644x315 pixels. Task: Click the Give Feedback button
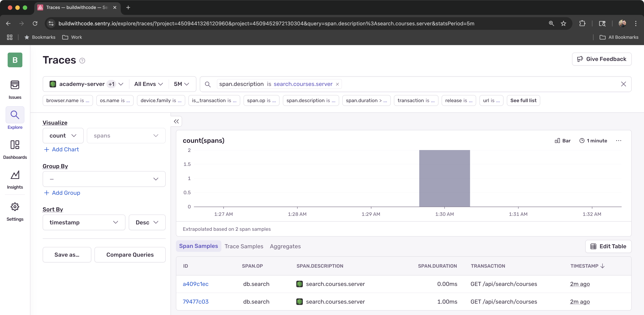602,59
